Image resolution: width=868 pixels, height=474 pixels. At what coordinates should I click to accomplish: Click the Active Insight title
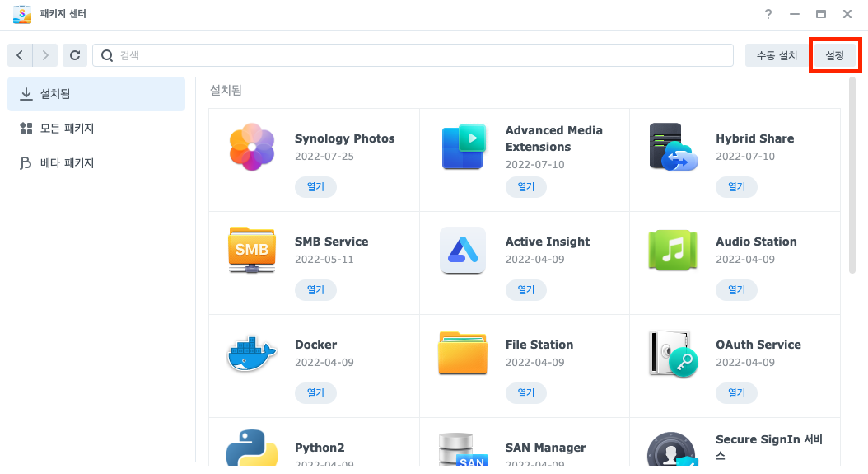[x=548, y=242]
